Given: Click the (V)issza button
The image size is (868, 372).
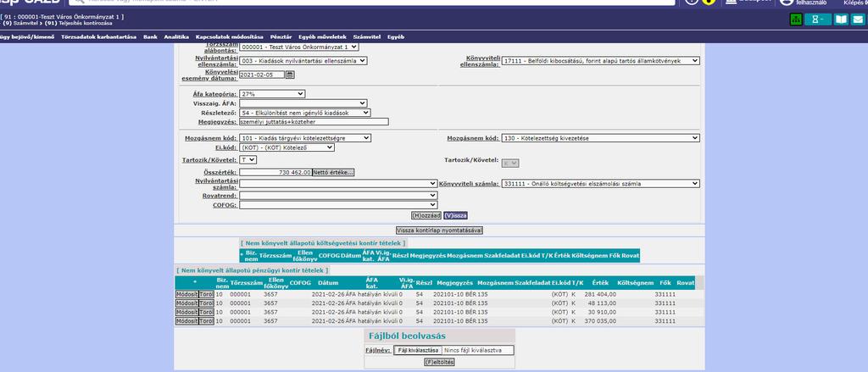Looking at the screenshot, I should [455, 215].
